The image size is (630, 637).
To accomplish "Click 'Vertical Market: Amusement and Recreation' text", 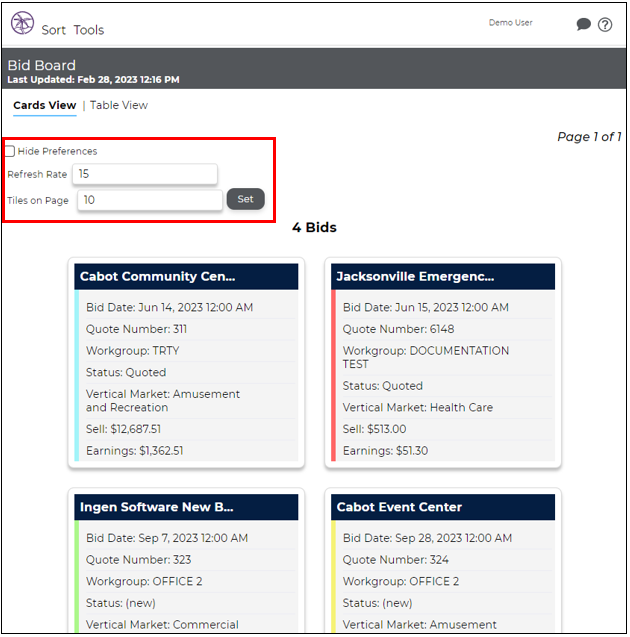I will pos(163,401).
